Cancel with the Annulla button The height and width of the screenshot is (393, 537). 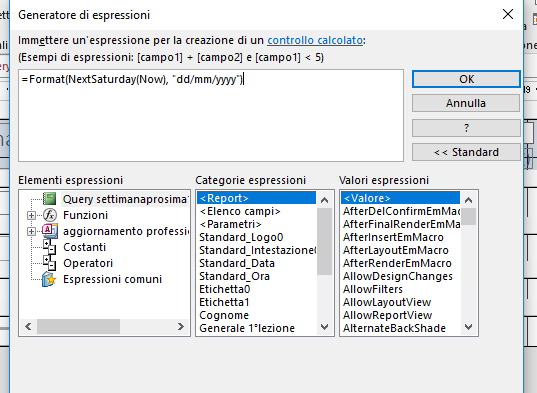[x=466, y=103]
